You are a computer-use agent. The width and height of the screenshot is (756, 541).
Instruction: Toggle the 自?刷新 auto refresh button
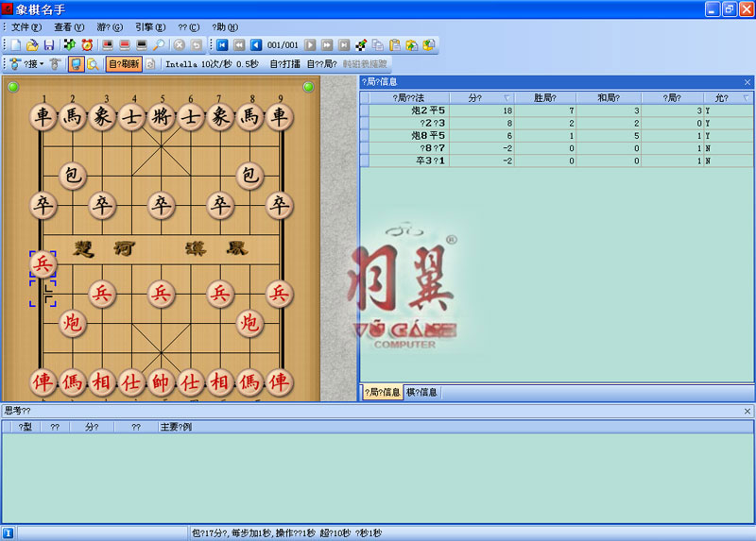(124, 64)
